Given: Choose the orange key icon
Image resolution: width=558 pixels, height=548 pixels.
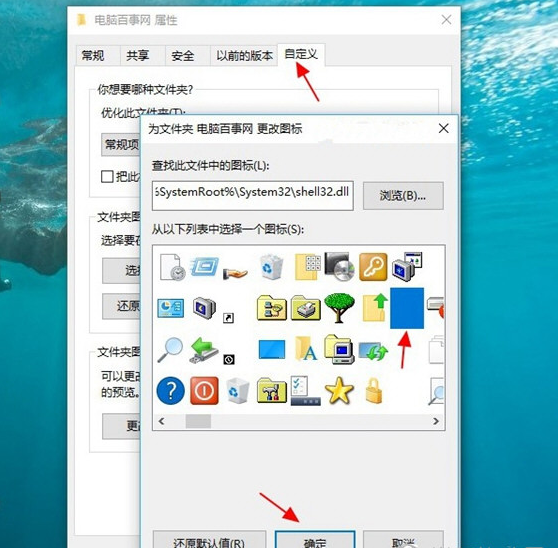Looking at the screenshot, I should click(x=373, y=267).
